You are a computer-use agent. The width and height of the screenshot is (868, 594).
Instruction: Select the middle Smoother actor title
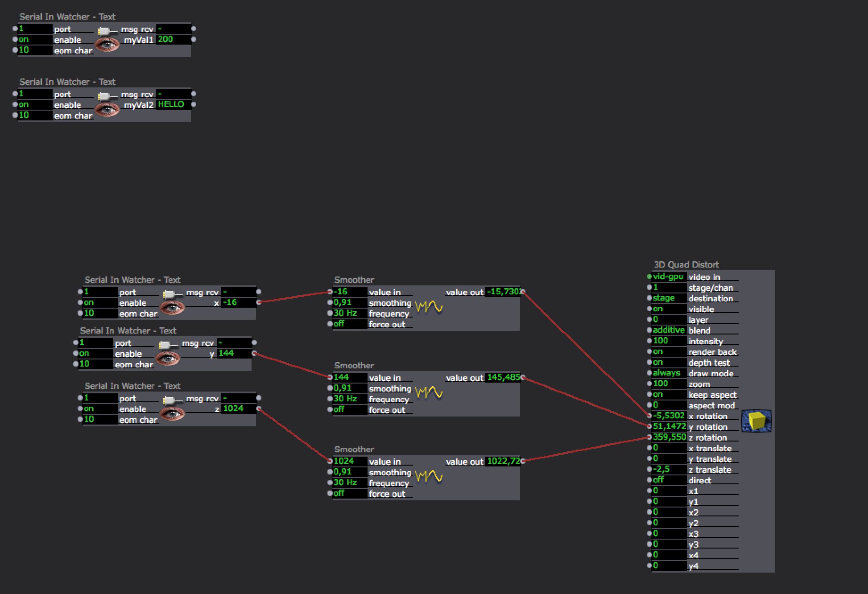point(354,366)
